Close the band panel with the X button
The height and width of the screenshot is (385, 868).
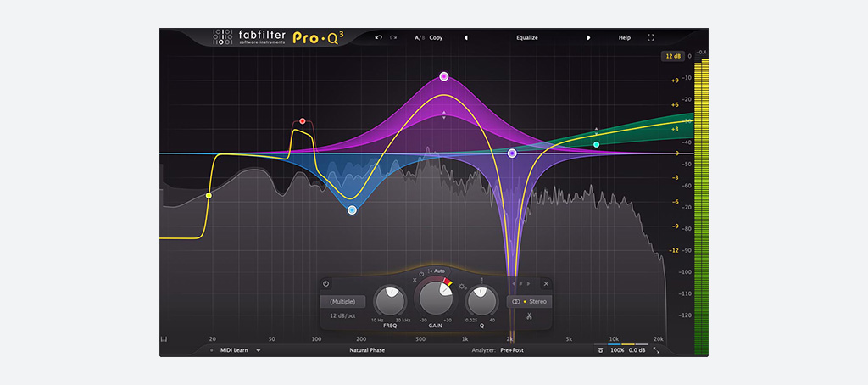pos(546,283)
